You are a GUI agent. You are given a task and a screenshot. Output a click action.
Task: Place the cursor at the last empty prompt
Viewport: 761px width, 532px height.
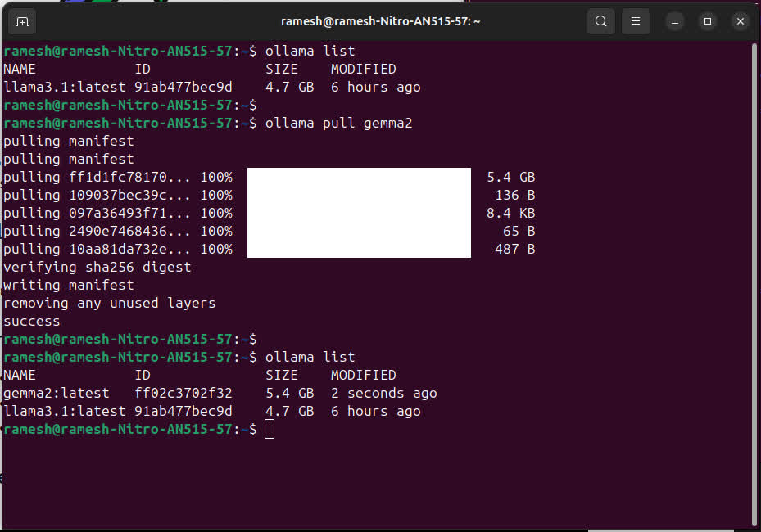click(x=270, y=429)
